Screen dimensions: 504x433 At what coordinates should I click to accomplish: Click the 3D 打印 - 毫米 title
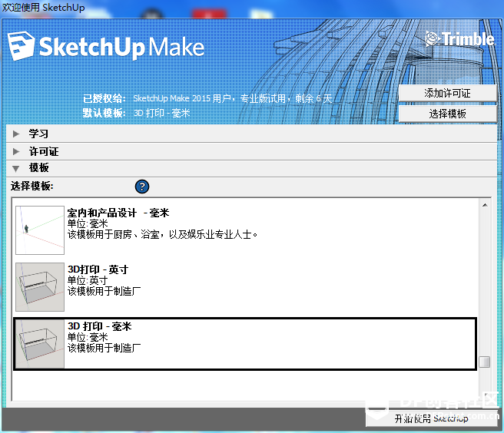(99, 326)
